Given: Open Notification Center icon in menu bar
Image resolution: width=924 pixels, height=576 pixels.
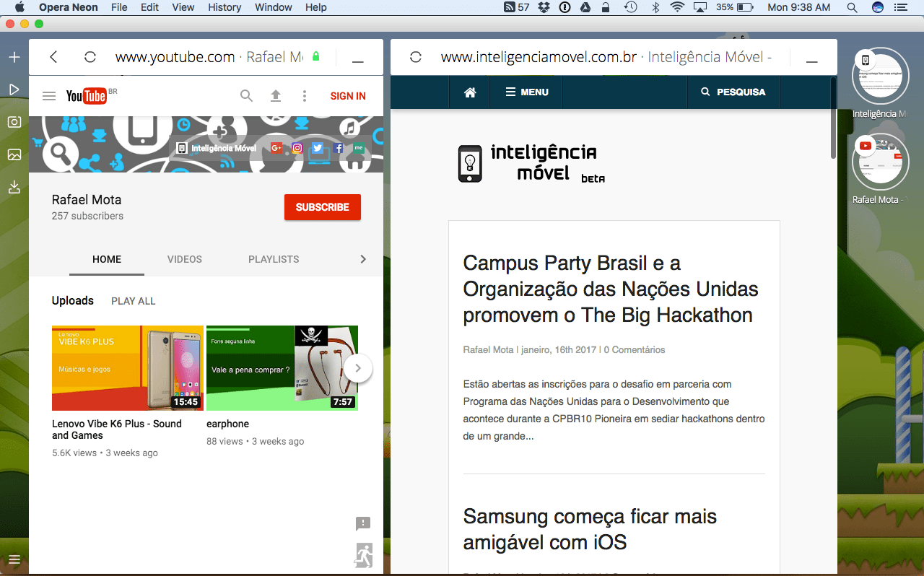Looking at the screenshot, I should (899, 7).
